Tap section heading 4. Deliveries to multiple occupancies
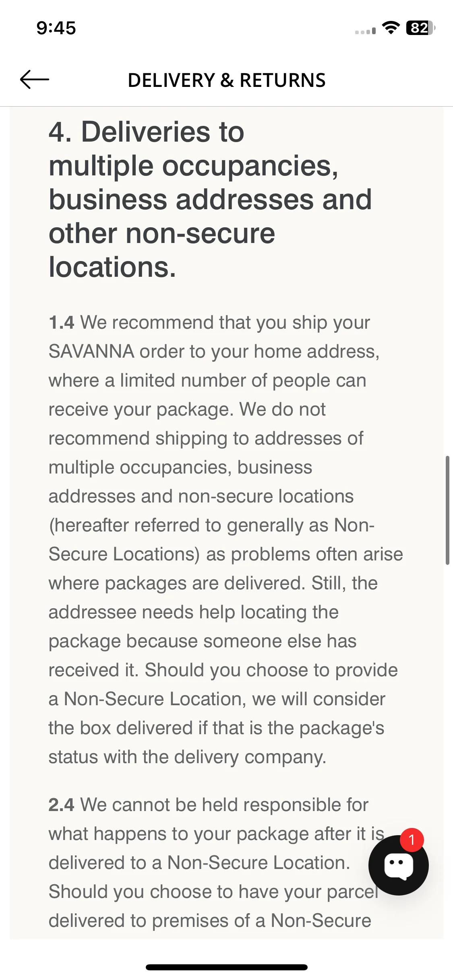The image size is (453, 980). pyautogui.click(x=210, y=199)
